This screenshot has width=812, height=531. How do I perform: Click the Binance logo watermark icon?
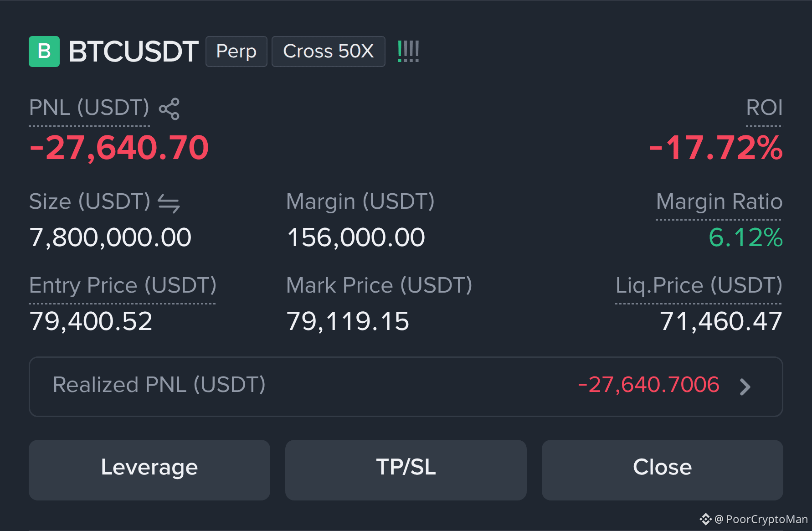705,519
